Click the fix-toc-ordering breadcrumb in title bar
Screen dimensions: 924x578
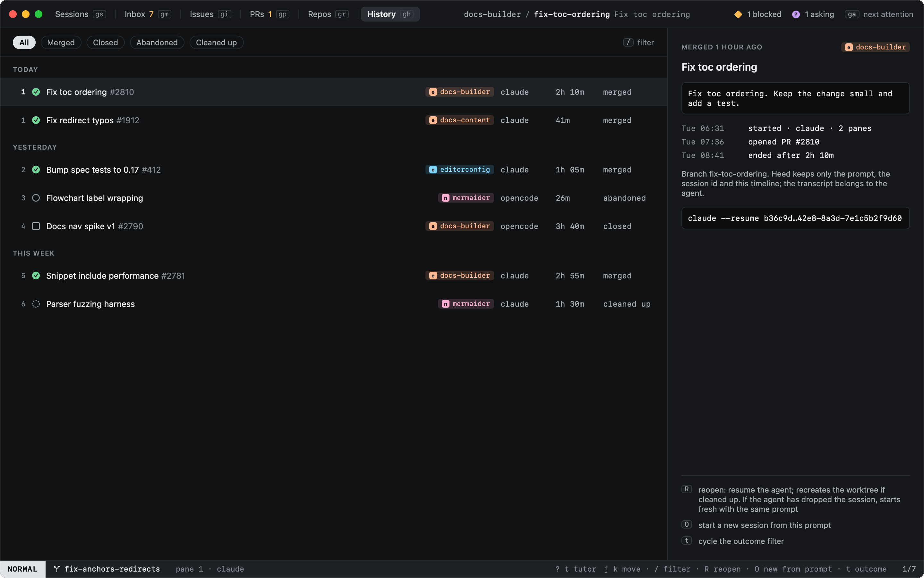tap(572, 14)
